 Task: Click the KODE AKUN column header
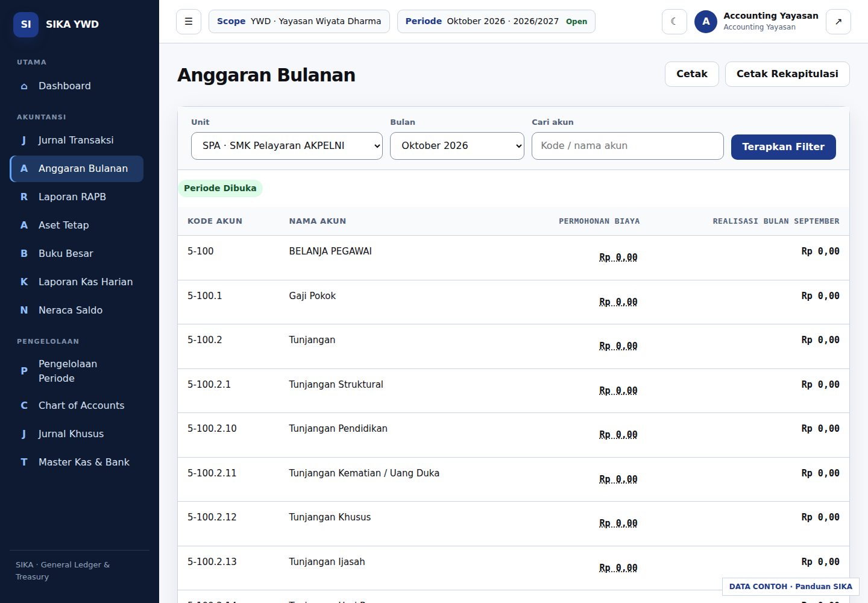pyautogui.click(x=215, y=221)
